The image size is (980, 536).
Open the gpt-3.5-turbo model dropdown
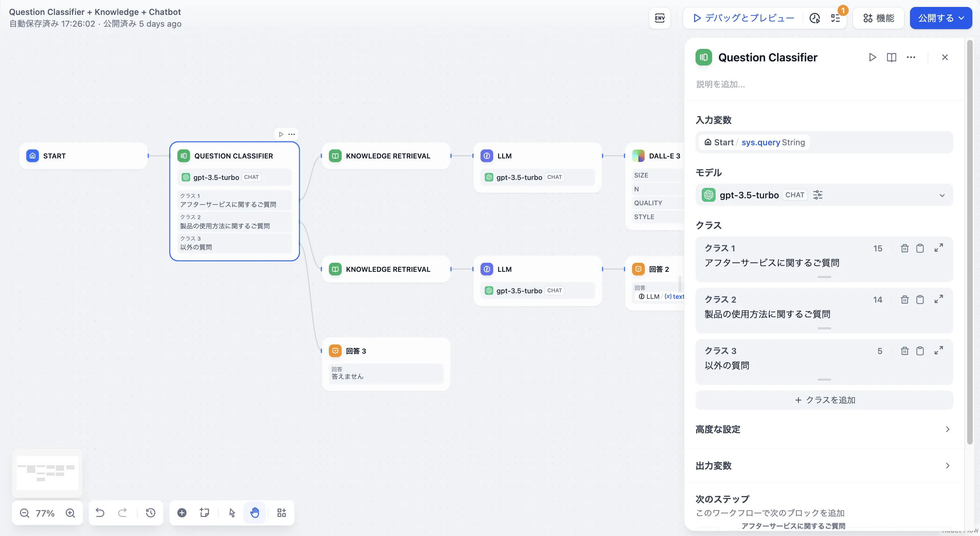coord(942,195)
